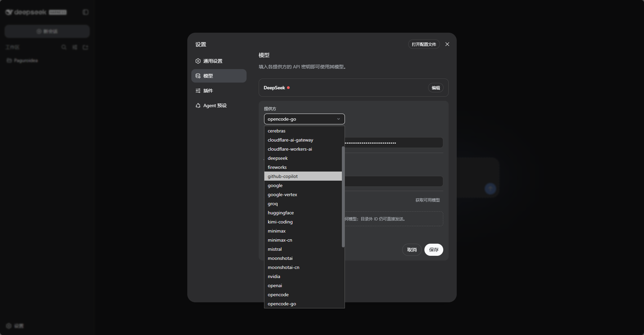Click the empty input field below the API key
Image resolution: width=644 pixels, height=335 pixels.
(394, 181)
